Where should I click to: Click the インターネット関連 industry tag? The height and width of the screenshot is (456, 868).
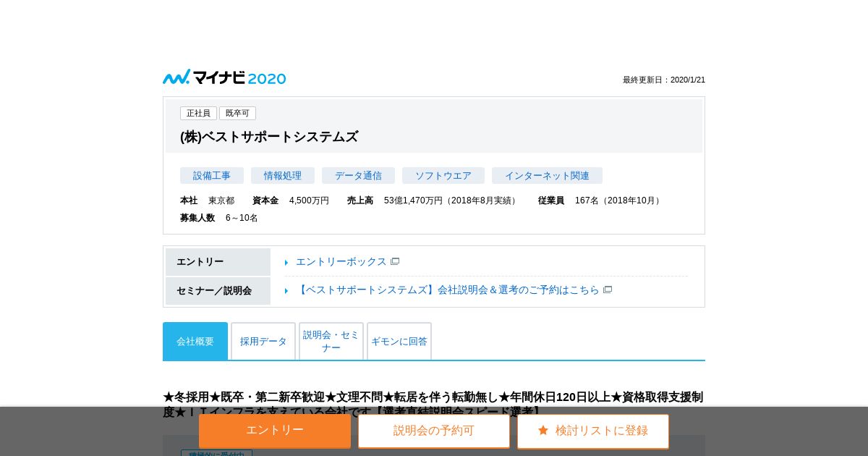pos(547,175)
